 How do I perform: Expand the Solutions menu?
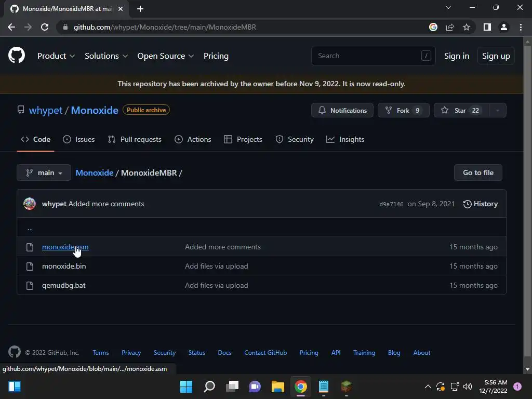pos(106,56)
